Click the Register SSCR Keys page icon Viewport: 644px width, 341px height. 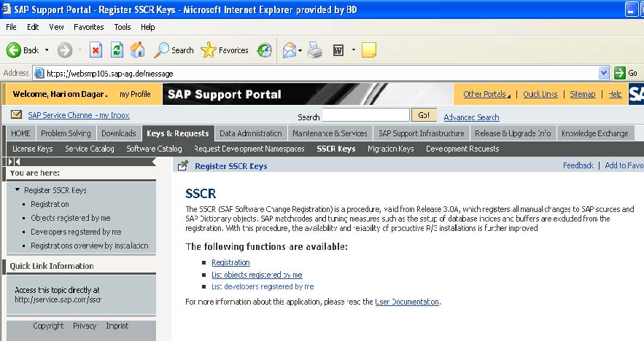[x=183, y=165]
